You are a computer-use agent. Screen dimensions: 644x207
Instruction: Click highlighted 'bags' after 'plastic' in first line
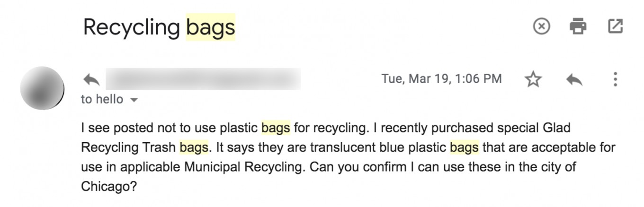pyautogui.click(x=276, y=128)
